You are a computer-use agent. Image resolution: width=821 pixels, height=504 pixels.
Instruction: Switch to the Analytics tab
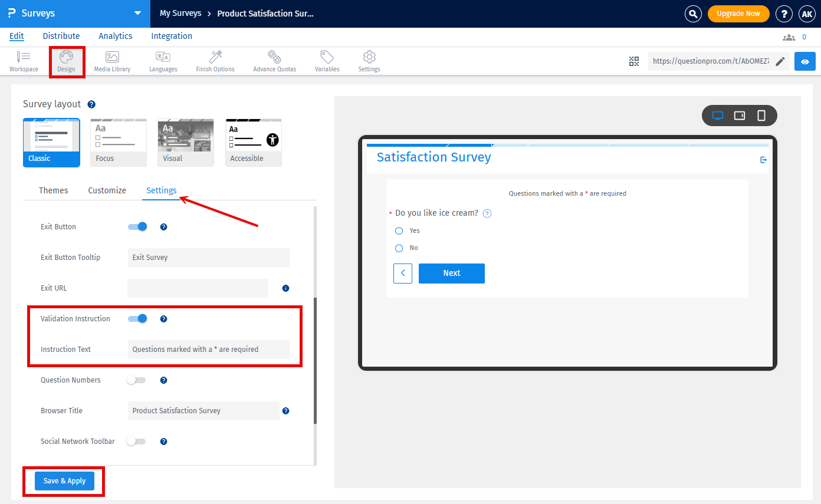pyautogui.click(x=115, y=36)
